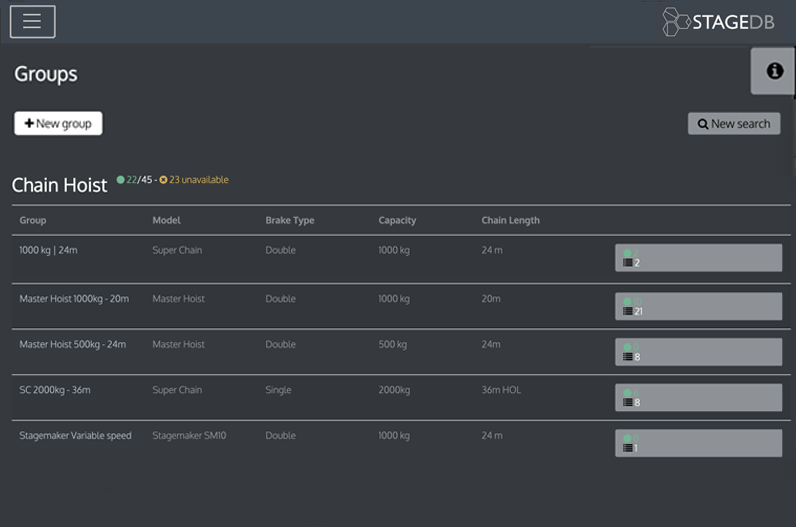Open stock summary for 1000 kg | 24m
Screen dimensions: 796x527
tap(698, 258)
